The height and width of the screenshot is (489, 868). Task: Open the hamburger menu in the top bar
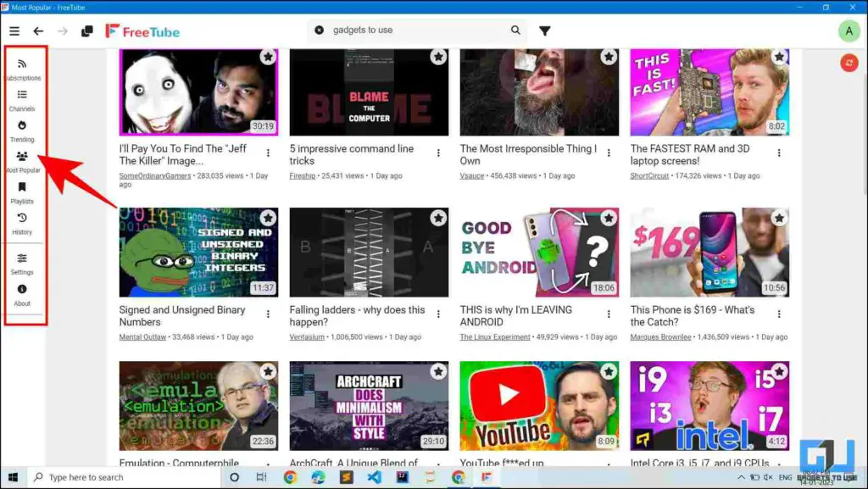[14, 31]
